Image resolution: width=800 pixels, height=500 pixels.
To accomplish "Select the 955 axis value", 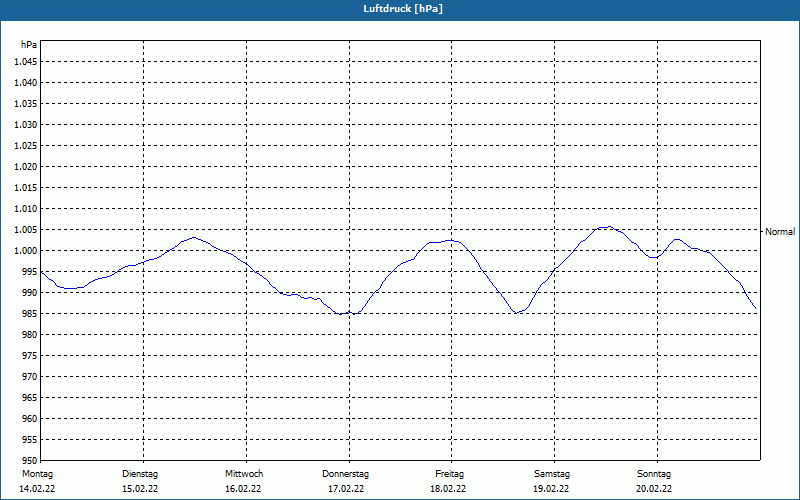I will click(30, 439).
